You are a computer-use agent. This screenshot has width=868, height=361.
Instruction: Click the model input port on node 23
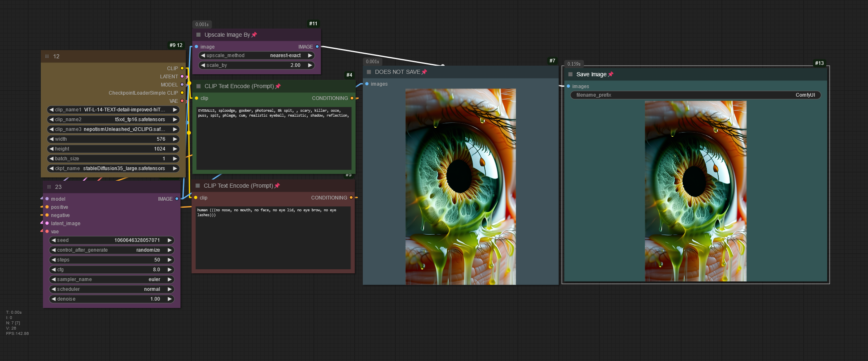click(x=47, y=199)
